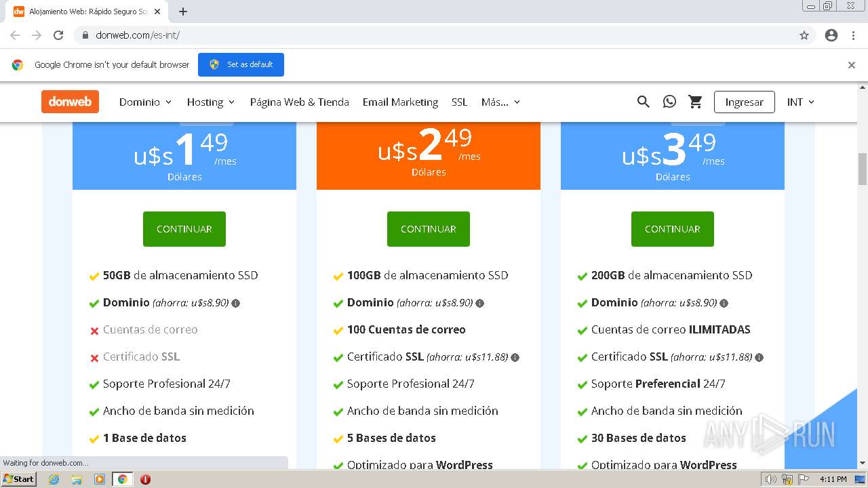The height and width of the screenshot is (488, 868).
Task: Open the Email Marketing page
Action: click(400, 102)
